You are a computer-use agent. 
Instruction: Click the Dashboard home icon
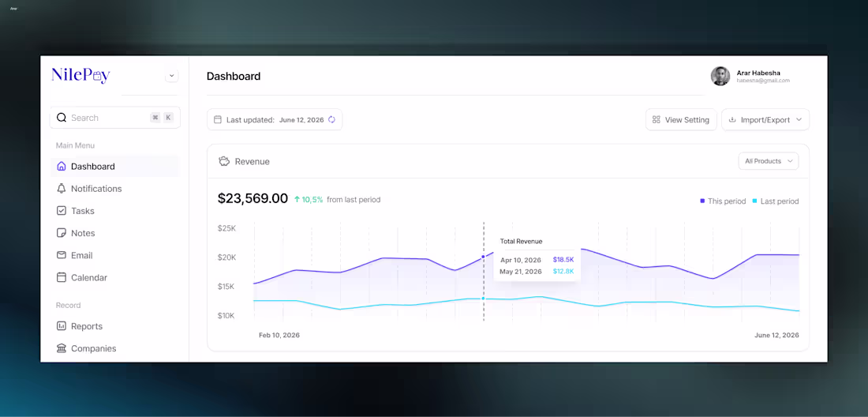pyautogui.click(x=62, y=166)
